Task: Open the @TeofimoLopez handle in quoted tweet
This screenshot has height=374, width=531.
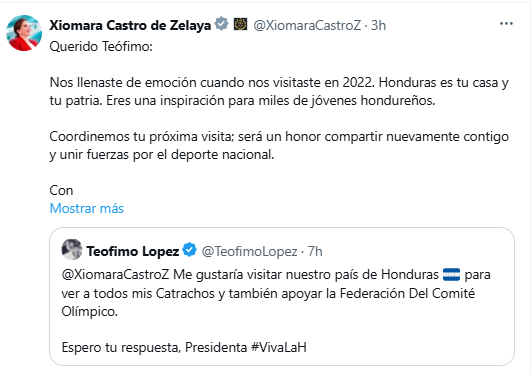Action: tap(250, 251)
